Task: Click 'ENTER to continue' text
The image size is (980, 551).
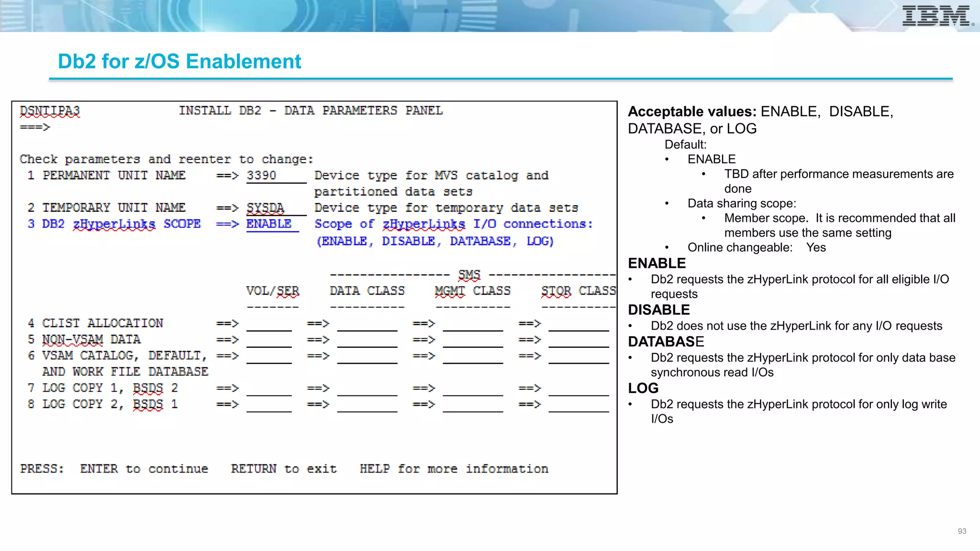Action: click(x=144, y=469)
